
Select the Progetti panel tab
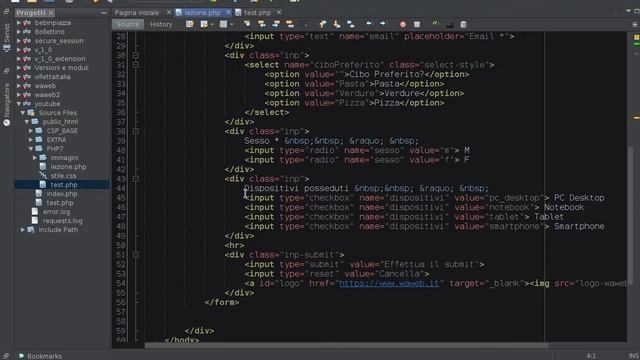pos(31,13)
